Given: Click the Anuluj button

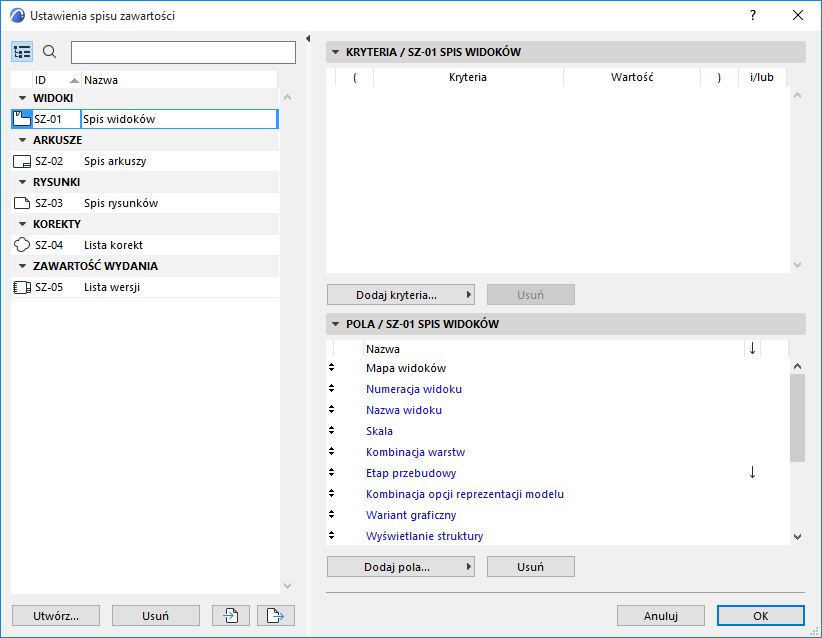Looking at the screenshot, I should 660,616.
